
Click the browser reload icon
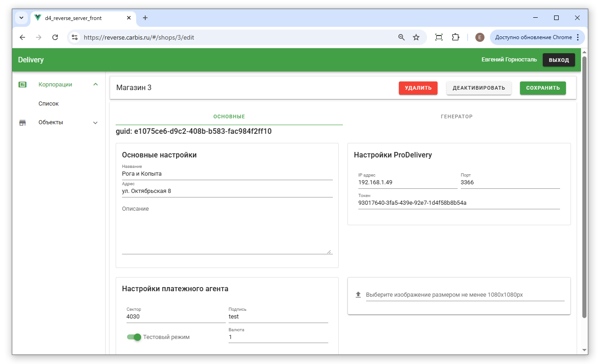coord(55,37)
